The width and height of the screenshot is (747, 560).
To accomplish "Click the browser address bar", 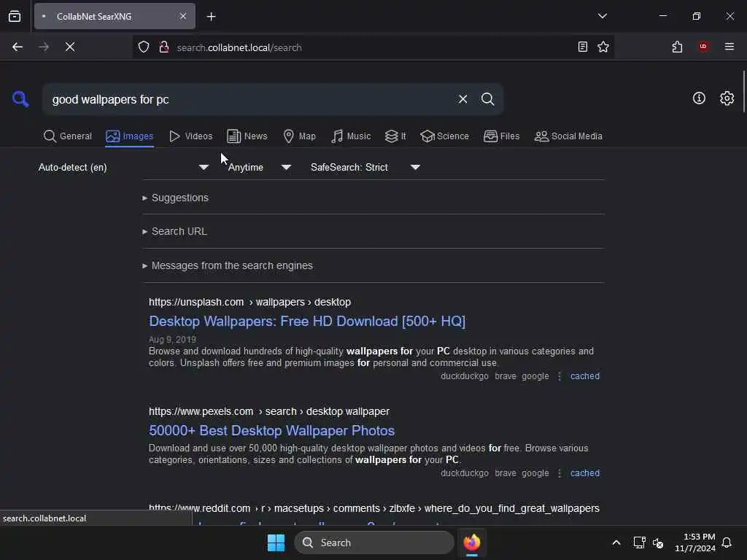I will point(371,47).
